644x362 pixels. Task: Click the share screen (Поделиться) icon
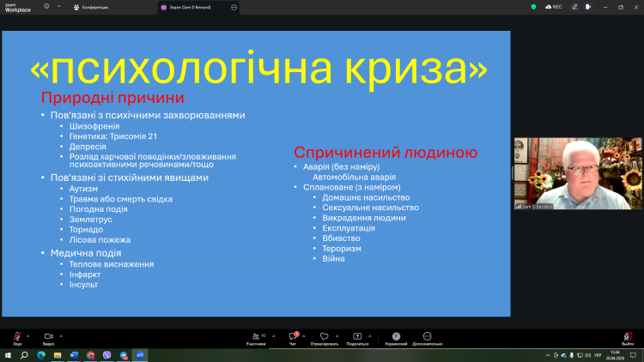(x=357, y=336)
